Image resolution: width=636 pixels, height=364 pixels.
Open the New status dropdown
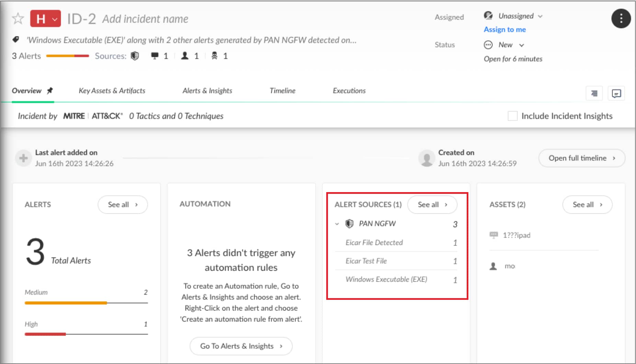point(504,45)
